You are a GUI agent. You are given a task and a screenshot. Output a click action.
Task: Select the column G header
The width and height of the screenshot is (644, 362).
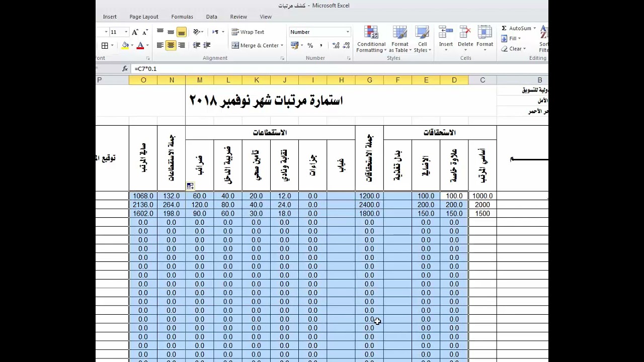coord(369,80)
